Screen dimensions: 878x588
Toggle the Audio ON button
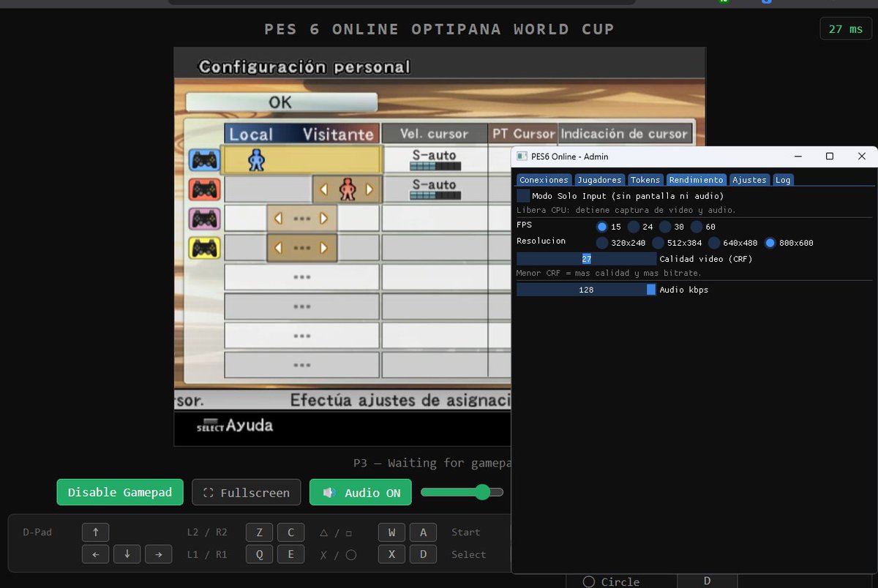[361, 492]
